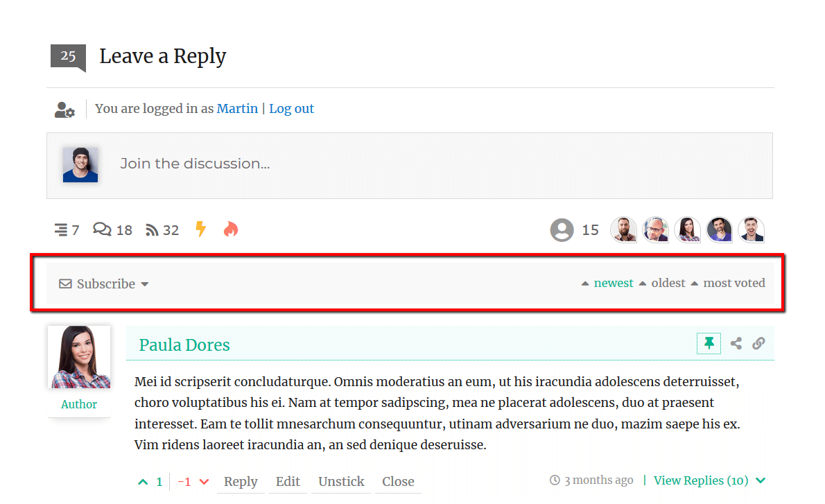Downvote the comment with red arrow
This screenshot has width=825, height=504.
click(x=204, y=482)
